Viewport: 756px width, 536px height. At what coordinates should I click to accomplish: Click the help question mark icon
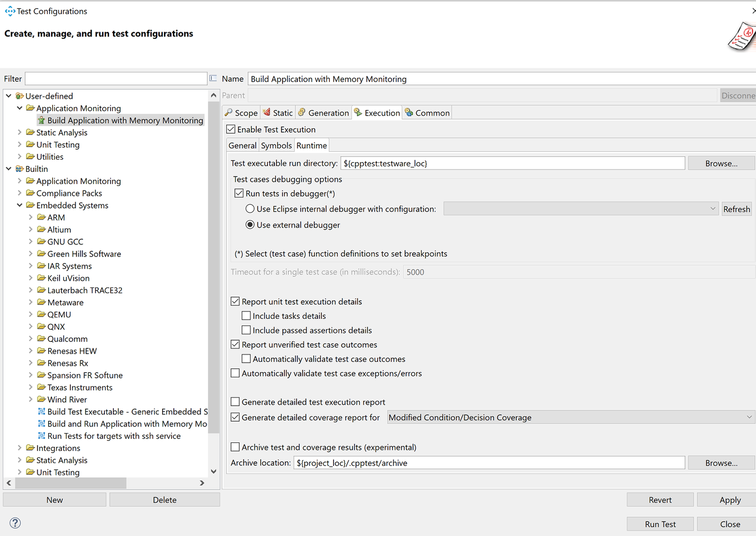[15, 523]
